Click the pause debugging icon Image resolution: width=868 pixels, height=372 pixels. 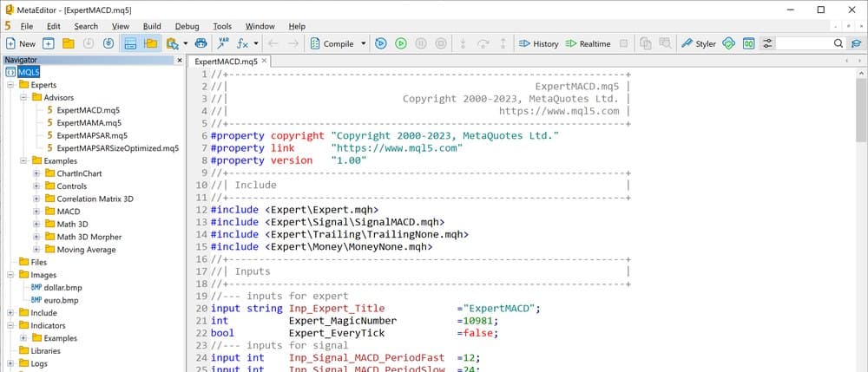click(x=421, y=43)
